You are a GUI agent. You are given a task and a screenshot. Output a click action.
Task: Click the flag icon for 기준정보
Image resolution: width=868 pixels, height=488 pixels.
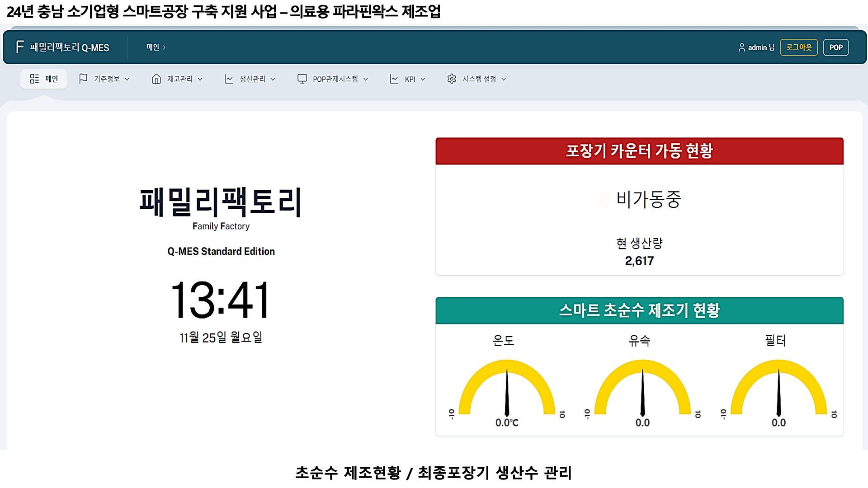(83, 79)
